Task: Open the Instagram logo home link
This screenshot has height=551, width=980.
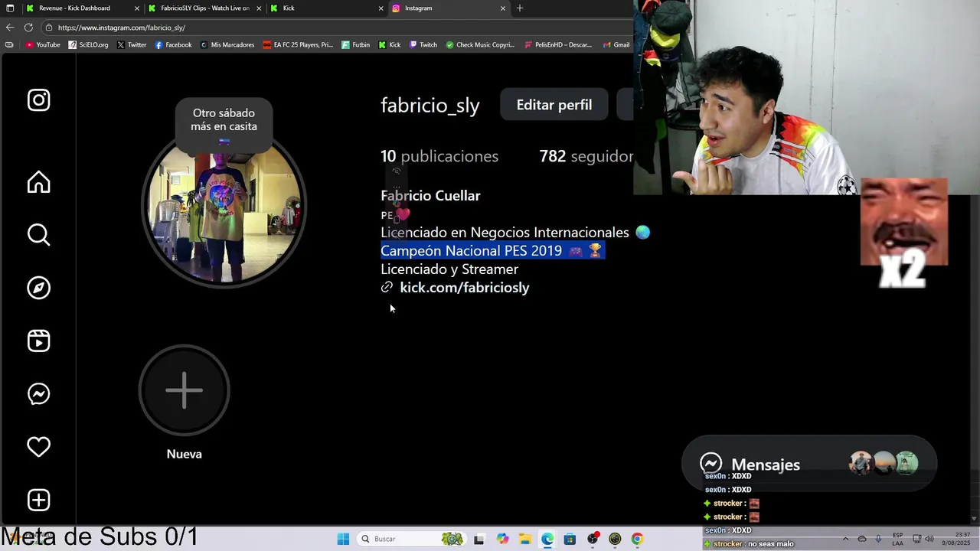Action: pyautogui.click(x=39, y=100)
